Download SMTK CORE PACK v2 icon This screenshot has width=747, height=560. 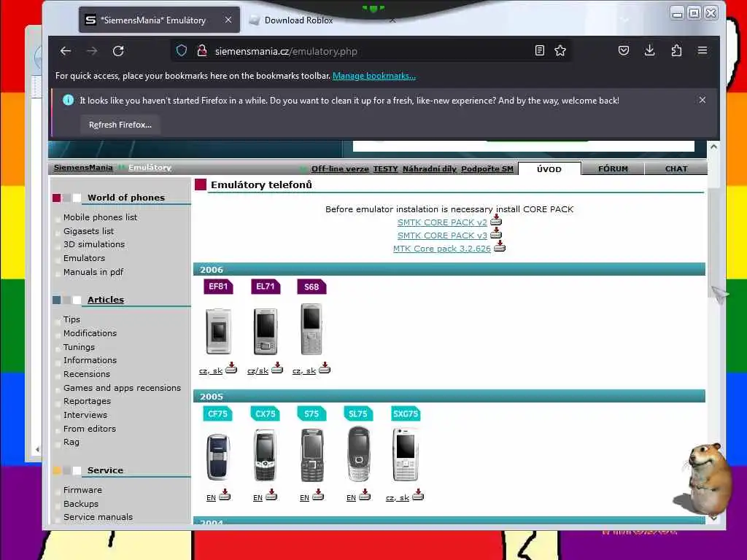click(x=496, y=220)
